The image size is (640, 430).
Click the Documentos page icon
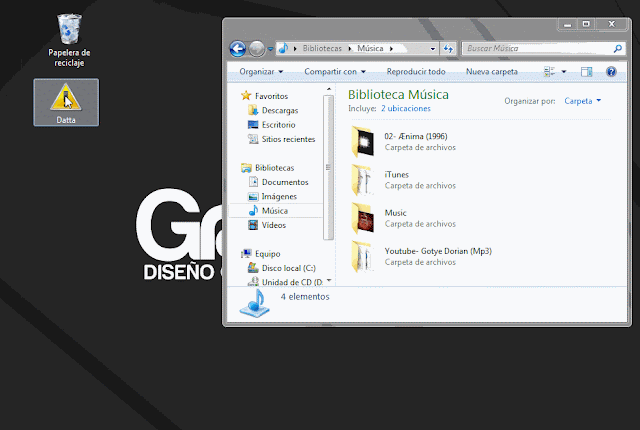[x=253, y=182]
